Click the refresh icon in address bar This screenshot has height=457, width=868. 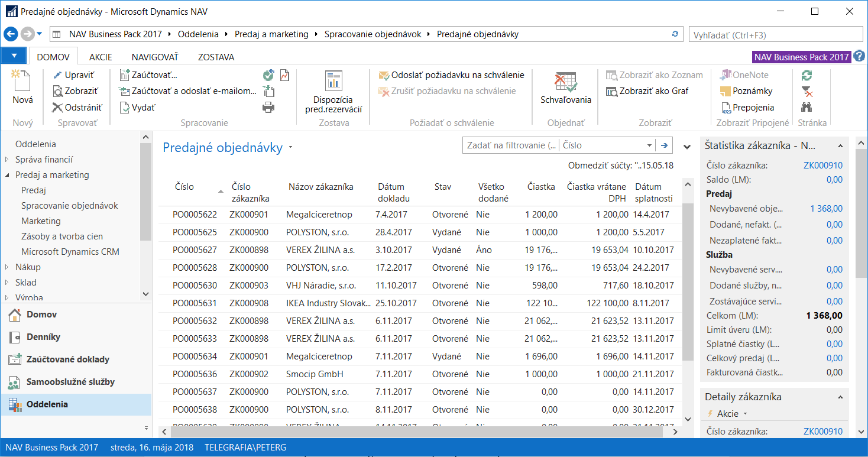tap(675, 34)
